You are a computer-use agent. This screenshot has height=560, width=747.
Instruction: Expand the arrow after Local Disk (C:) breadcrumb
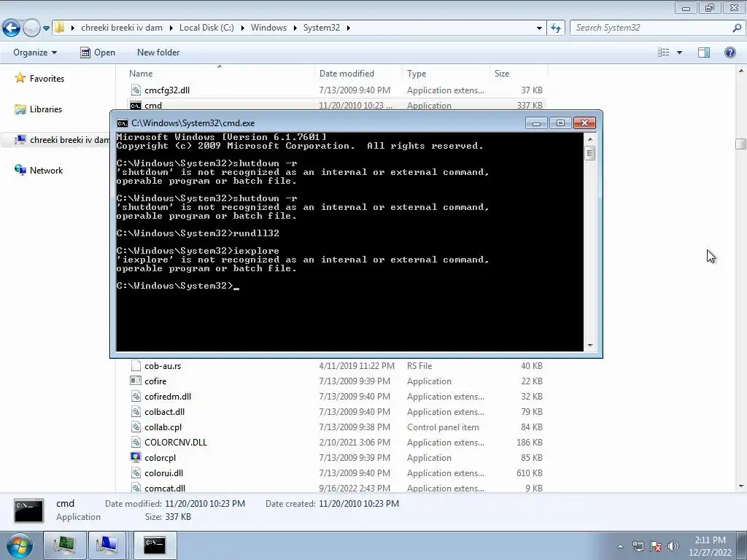pyautogui.click(x=242, y=28)
